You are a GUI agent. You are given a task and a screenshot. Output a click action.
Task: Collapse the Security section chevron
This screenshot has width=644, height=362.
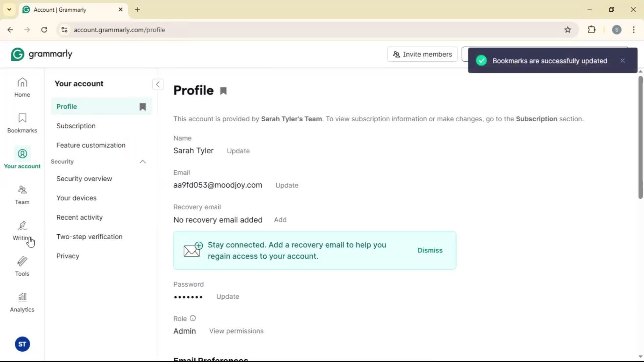pyautogui.click(x=143, y=162)
